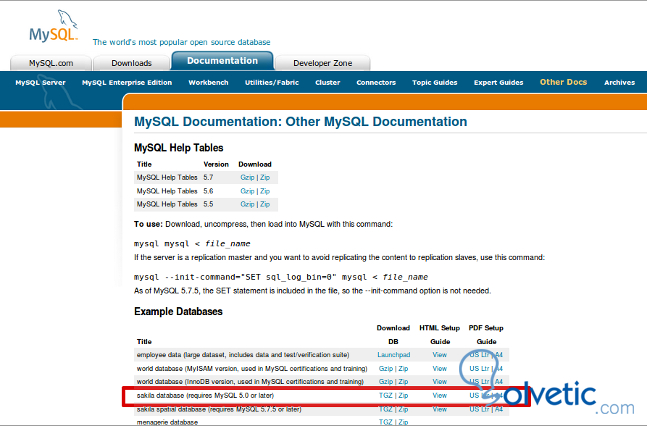Screen dimensions: 647x426
Task: Download Zip of the sakila database
Action: pyautogui.click(x=403, y=395)
